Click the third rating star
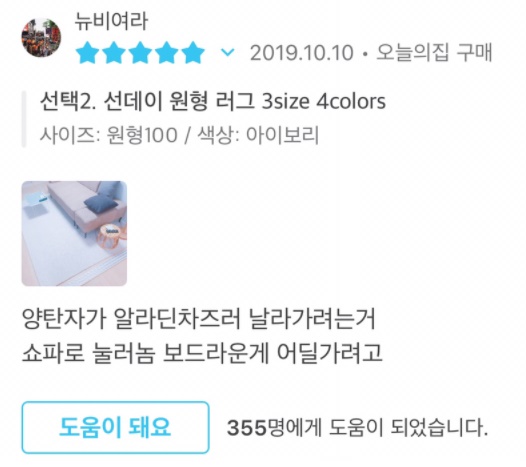This screenshot has width=526, height=467. tap(140, 53)
